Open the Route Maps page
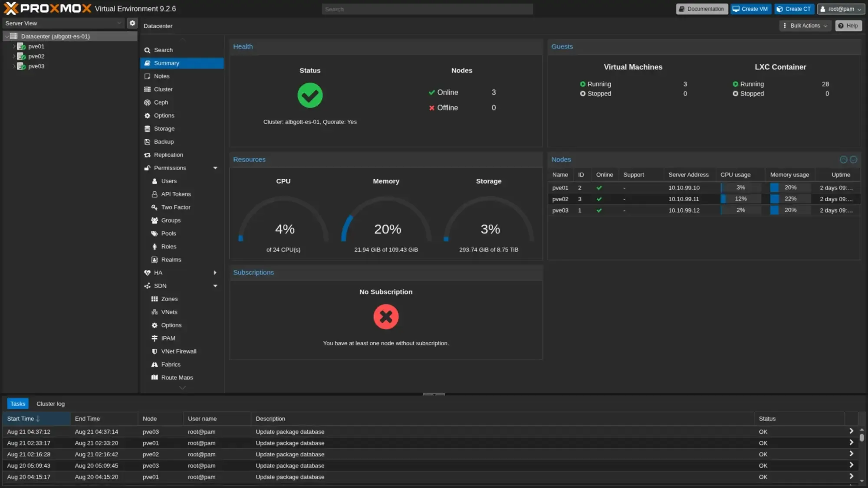 [177, 377]
